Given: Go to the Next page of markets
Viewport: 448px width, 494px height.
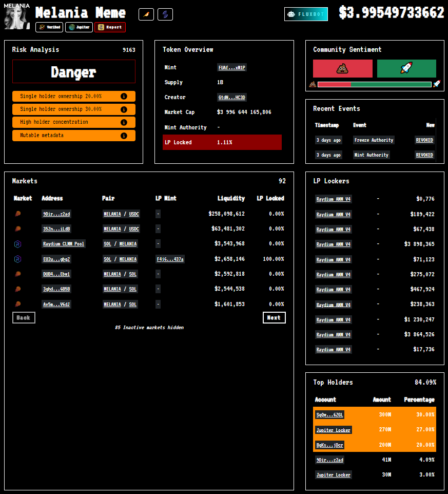Looking at the screenshot, I should click(274, 317).
